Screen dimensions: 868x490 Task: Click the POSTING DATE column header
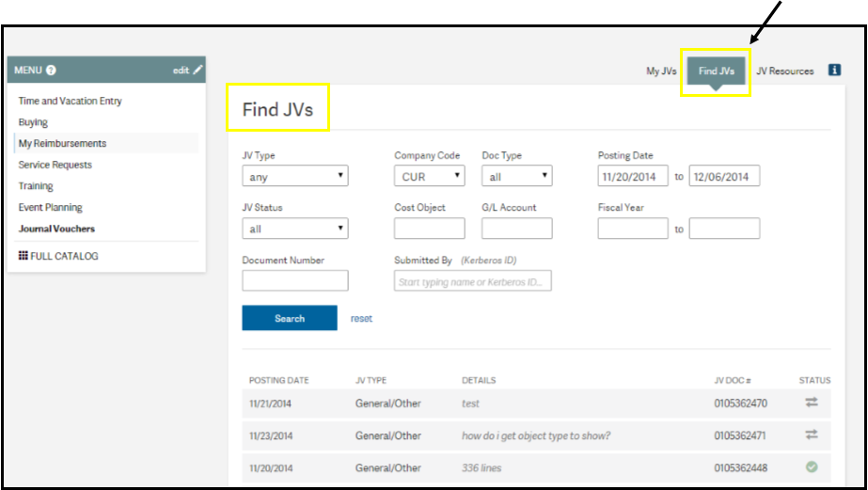point(279,380)
